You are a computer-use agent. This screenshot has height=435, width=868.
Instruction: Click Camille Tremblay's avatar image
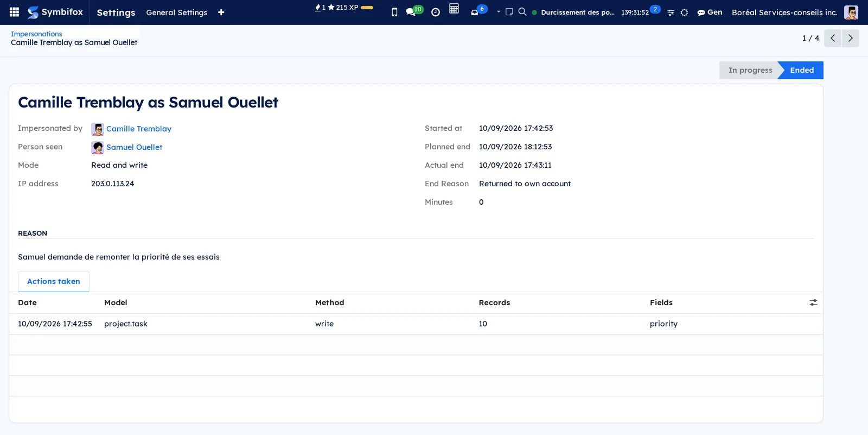(x=98, y=129)
